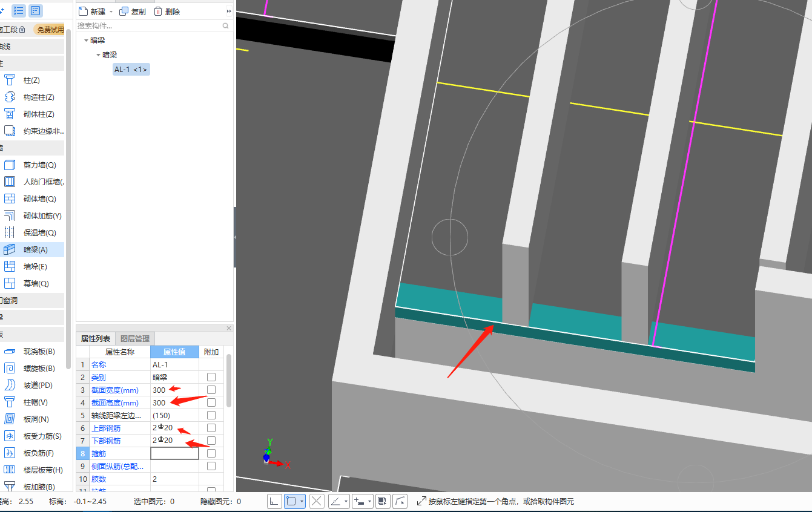Viewport: 812px width, 512px height.
Task: Select the 构造柱(Z) component
Action: 31,97
